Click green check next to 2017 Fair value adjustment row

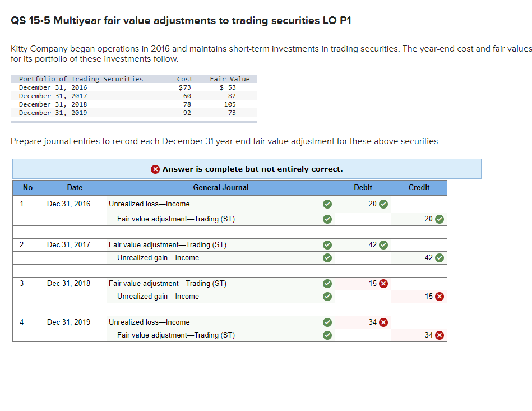tap(327, 245)
